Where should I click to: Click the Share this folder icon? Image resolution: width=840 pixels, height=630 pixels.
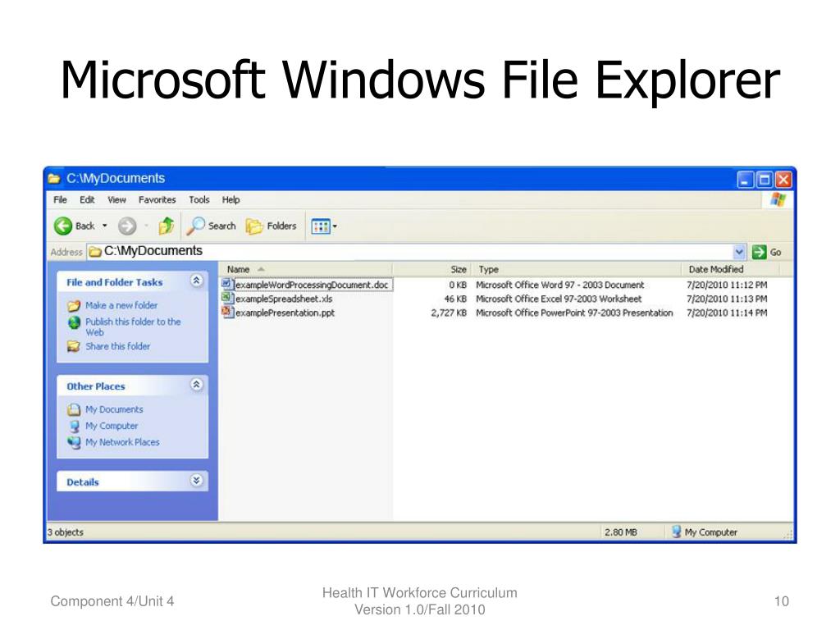click(74, 347)
